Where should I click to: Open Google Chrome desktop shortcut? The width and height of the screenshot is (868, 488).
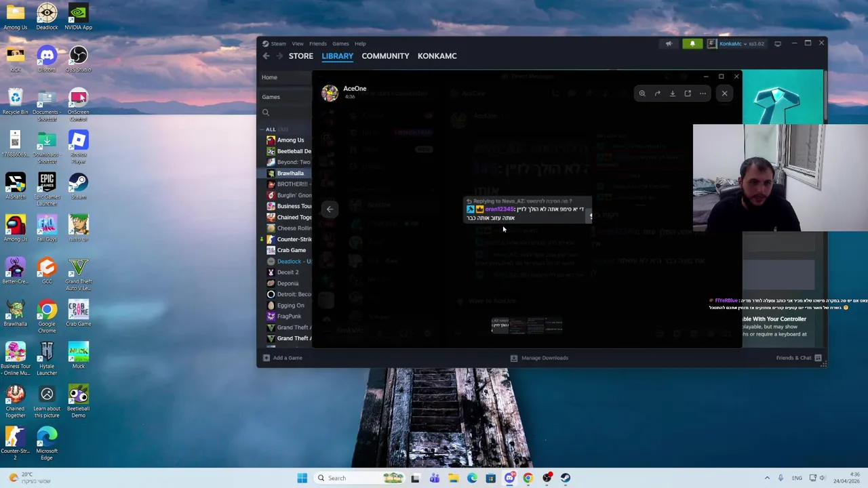coord(47,317)
